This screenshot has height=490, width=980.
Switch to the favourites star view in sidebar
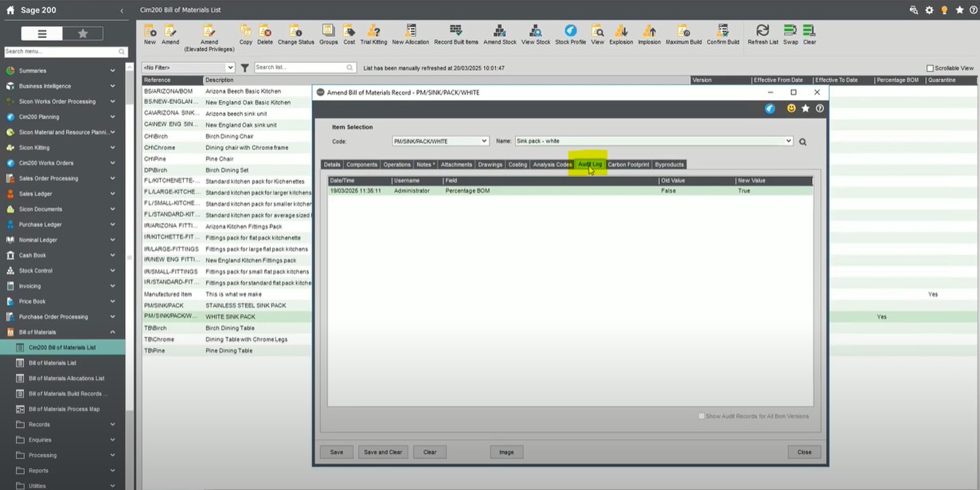pos(83,33)
